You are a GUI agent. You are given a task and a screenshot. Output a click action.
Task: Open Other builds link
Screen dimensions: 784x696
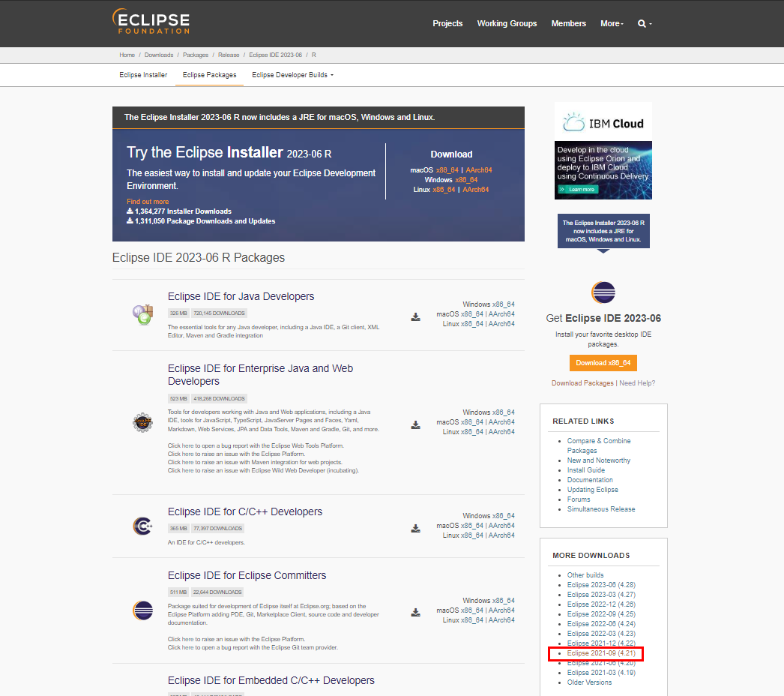pyautogui.click(x=585, y=575)
